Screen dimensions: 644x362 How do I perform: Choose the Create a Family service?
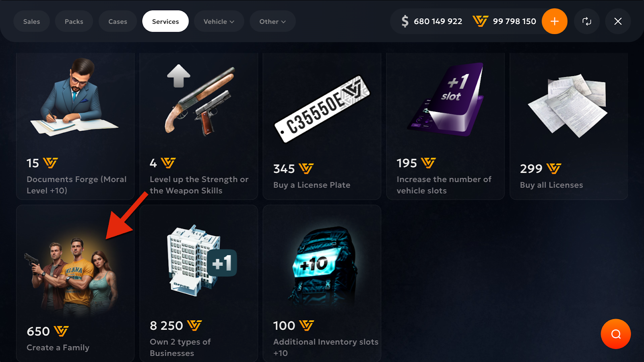pyautogui.click(x=75, y=284)
